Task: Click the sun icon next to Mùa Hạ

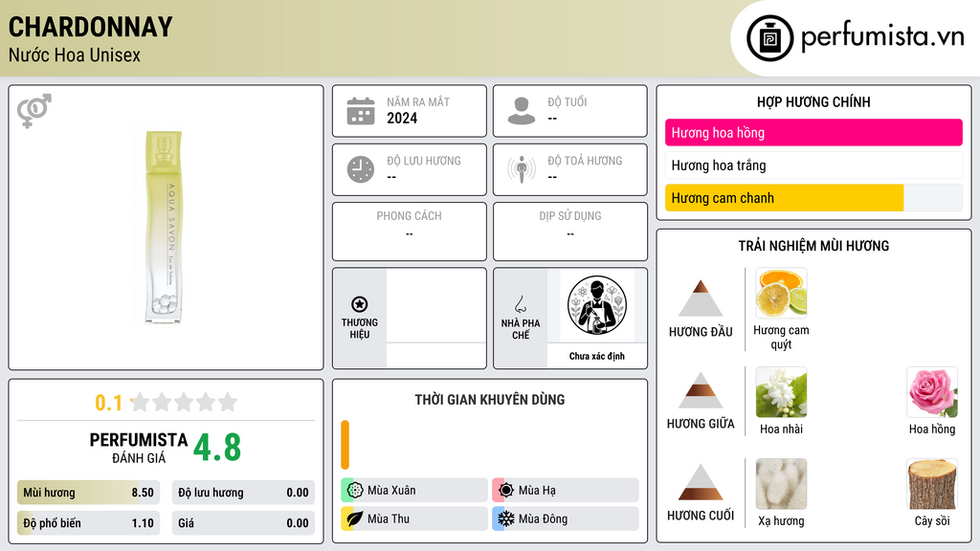Action: pyautogui.click(x=506, y=491)
